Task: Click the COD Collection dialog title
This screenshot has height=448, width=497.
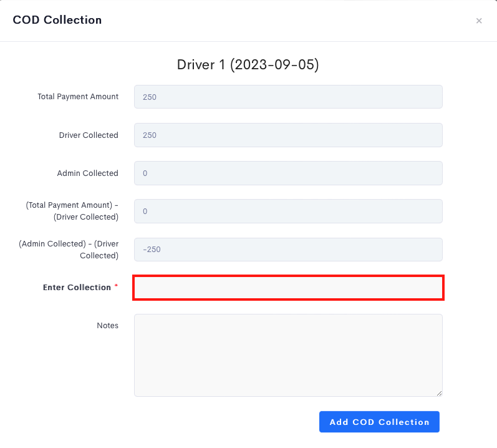Action: coord(57,20)
